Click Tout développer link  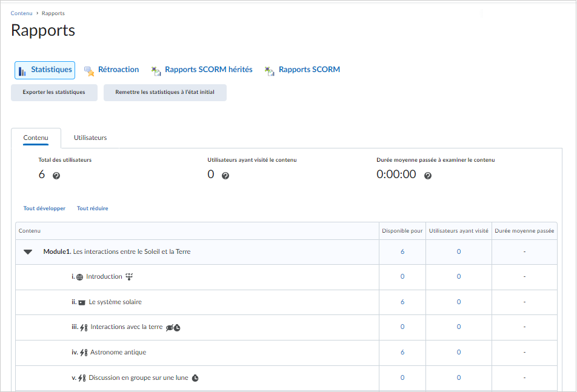click(x=44, y=208)
